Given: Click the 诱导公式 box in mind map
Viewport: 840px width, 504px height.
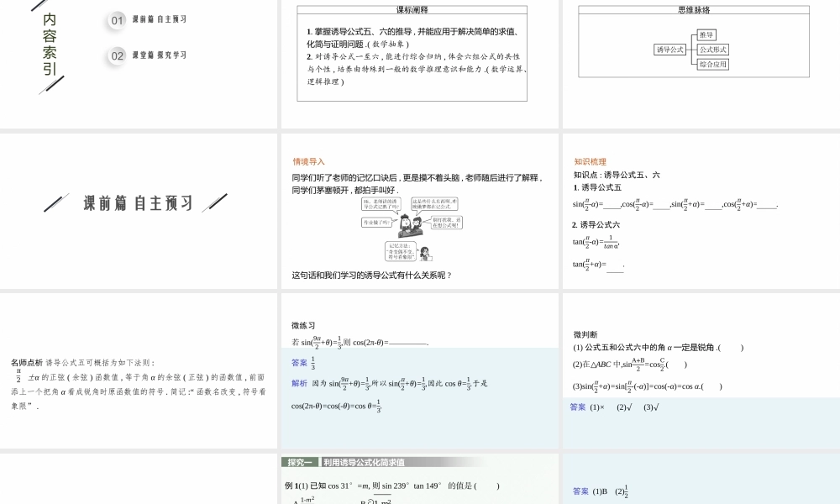Looking at the screenshot, I should (670, 50).
